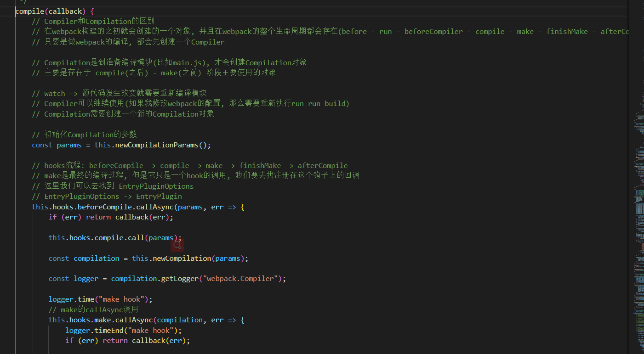Image resolution: width=644 pixels, height=354 pixels.
Task: Click 'beforeCompile' in this.hooks.beforeCompile.callAsync
Action: [105, 207]
